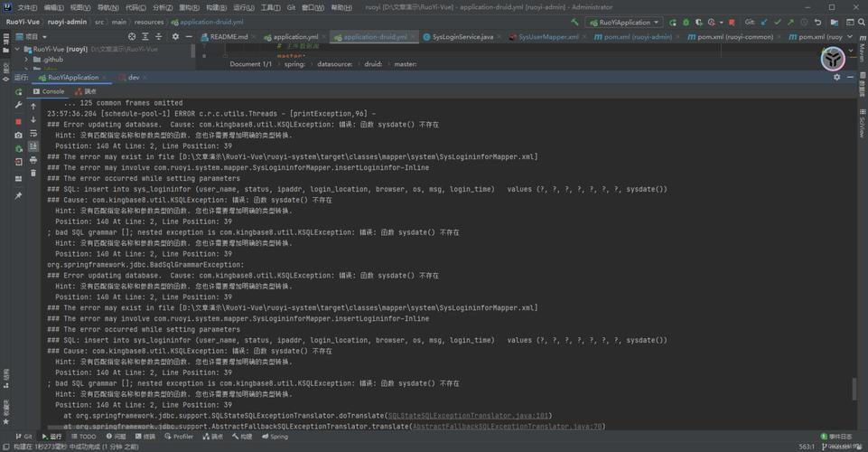Click the console vertical scrollbar thumb
This screenshot has width=868, height=452.
tap(854, 389)
